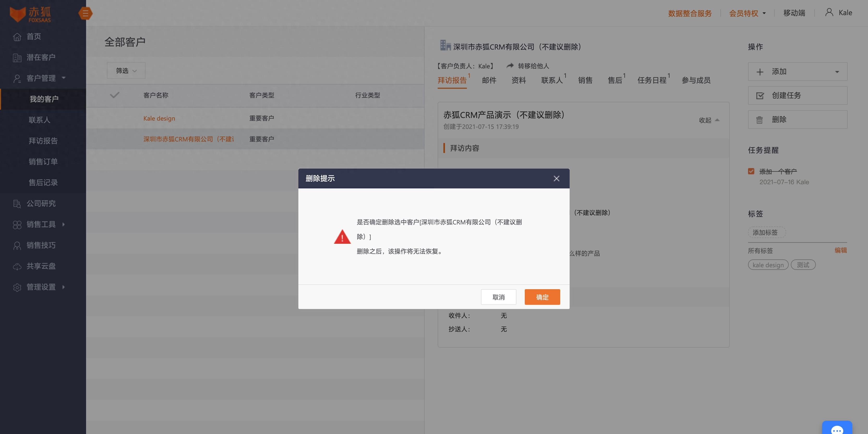Click the company building icon by the title
This screenshot has width=868, height=434.
[x=445, y=45]
